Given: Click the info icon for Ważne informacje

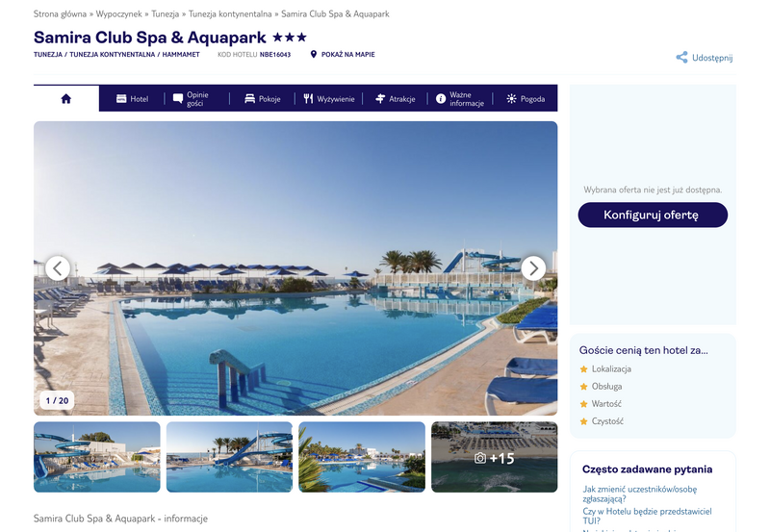Looking at the screenshot, I should [441, 99].
